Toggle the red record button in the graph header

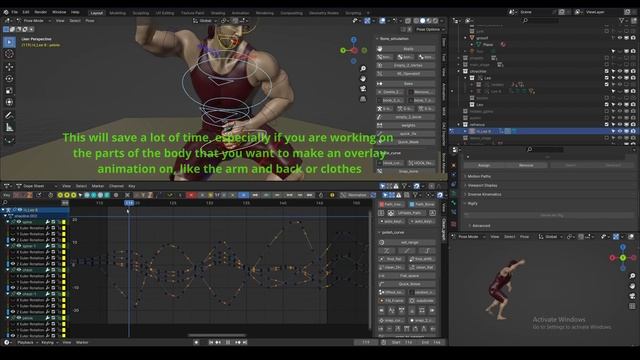coord(191,195)
